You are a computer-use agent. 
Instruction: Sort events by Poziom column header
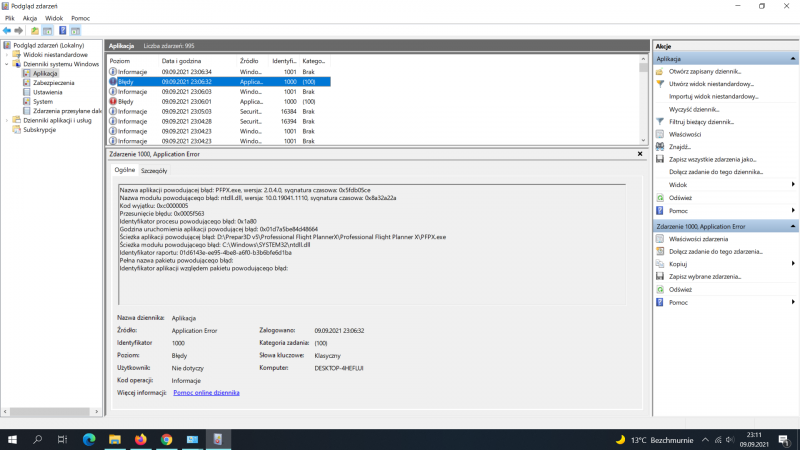133,61
